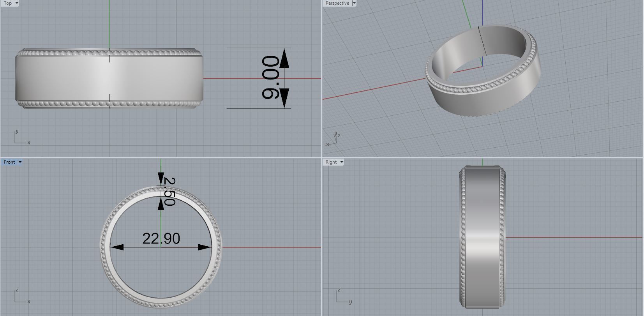Open the Top viewport dropdown arrow
The image size is (644, 316).
coord(17,3)
